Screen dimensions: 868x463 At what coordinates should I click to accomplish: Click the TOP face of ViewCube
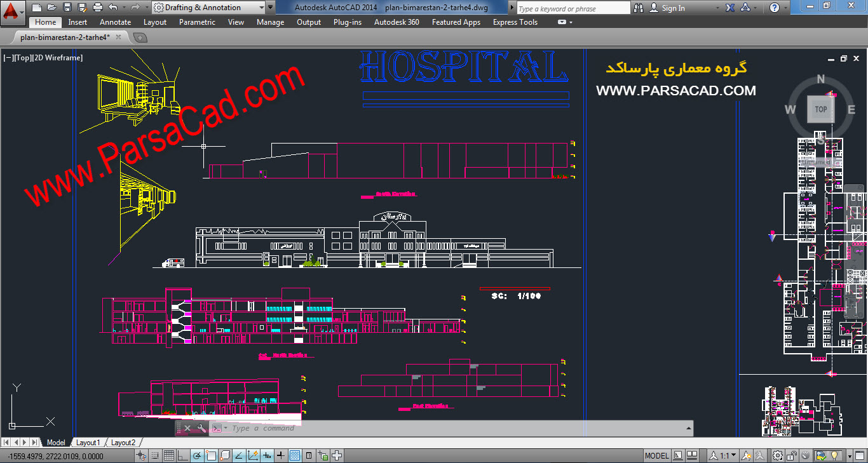(821, 109)
